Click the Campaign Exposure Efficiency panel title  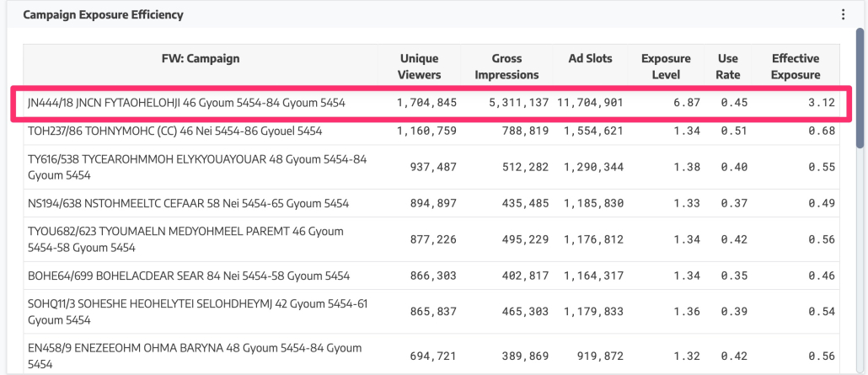[x=103, y=15]
